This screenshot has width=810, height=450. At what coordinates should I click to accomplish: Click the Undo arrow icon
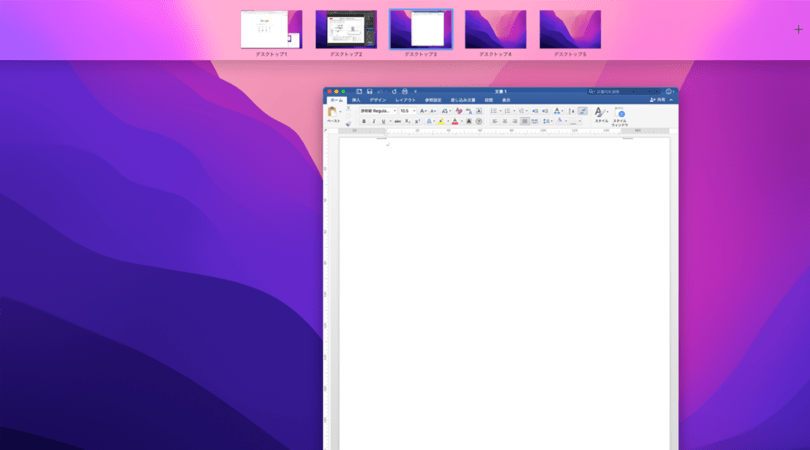(380, 91)
